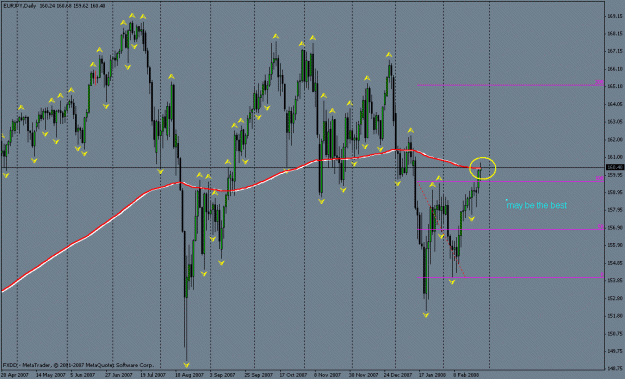Click the 166.10 price axis label
Screen dimensions: 625x379
[615, 69]
